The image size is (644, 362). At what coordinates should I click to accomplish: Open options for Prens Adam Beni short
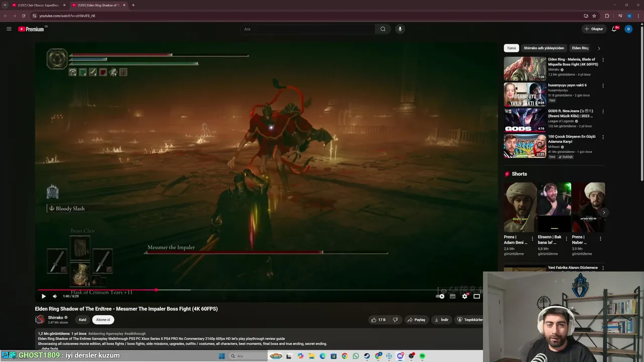532,239
